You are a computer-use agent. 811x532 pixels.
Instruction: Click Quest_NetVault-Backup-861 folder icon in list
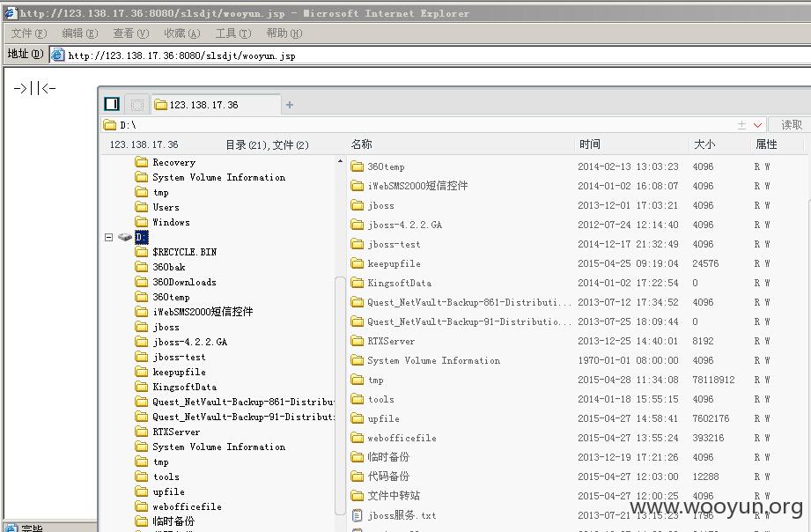click(357, 302)
